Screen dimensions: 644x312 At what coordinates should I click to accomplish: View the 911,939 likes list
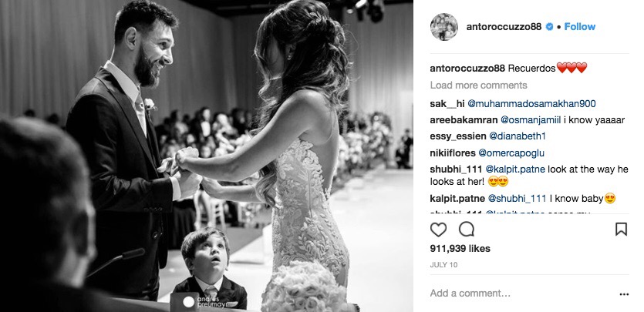460,249
